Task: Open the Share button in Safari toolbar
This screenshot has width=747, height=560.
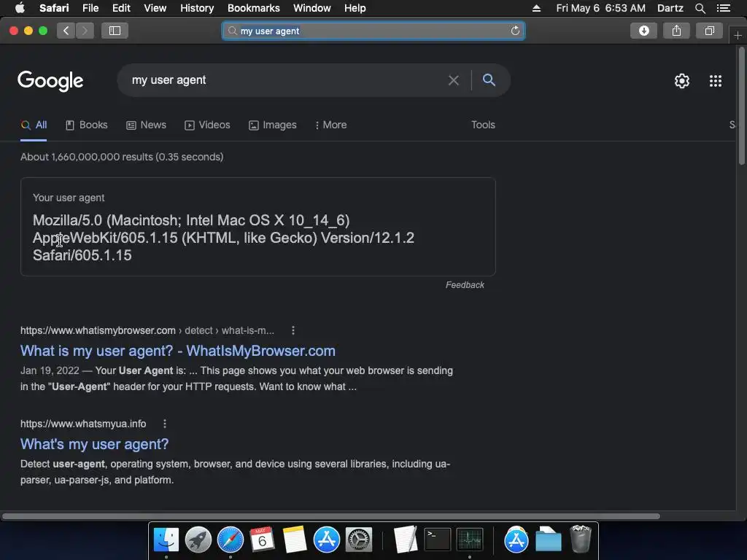Action: 676,31
